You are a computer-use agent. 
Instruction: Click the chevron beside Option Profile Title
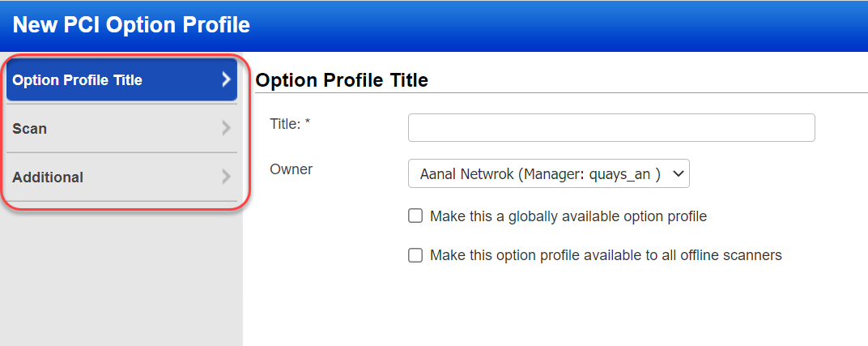tap(226, 79)
